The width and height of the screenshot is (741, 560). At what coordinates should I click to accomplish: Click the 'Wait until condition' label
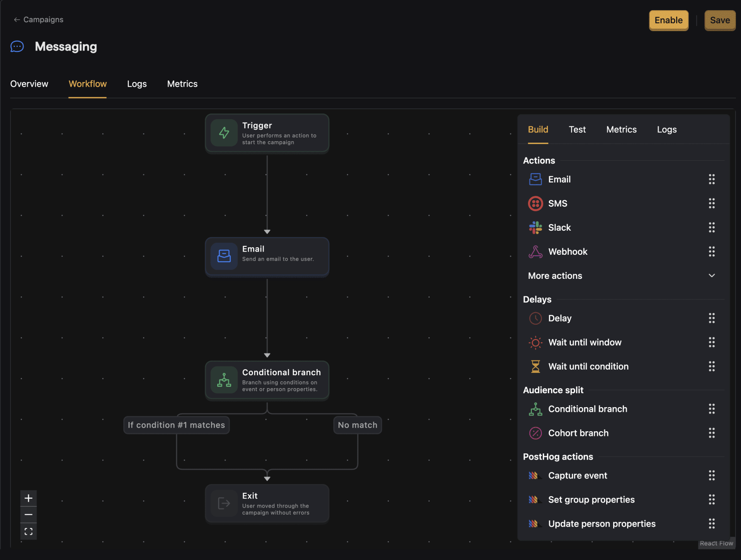point(589,366)
